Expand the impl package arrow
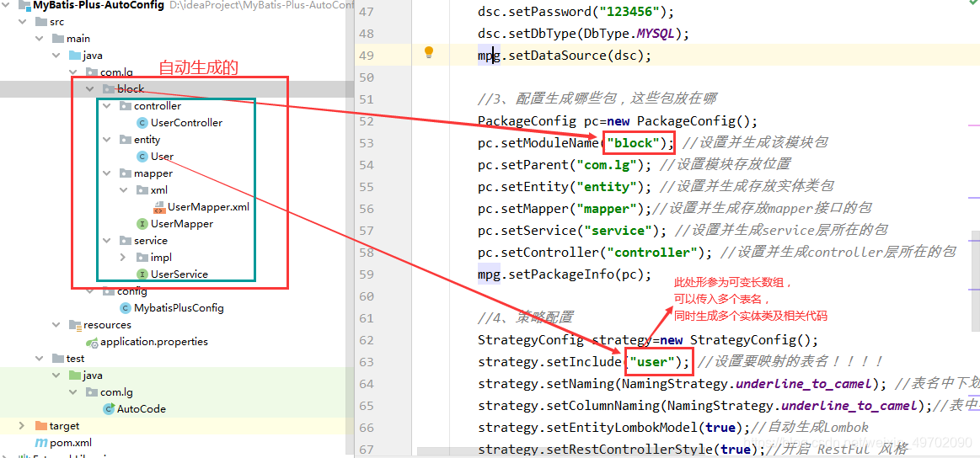980x458 pixels. click(x=124, y=258)
